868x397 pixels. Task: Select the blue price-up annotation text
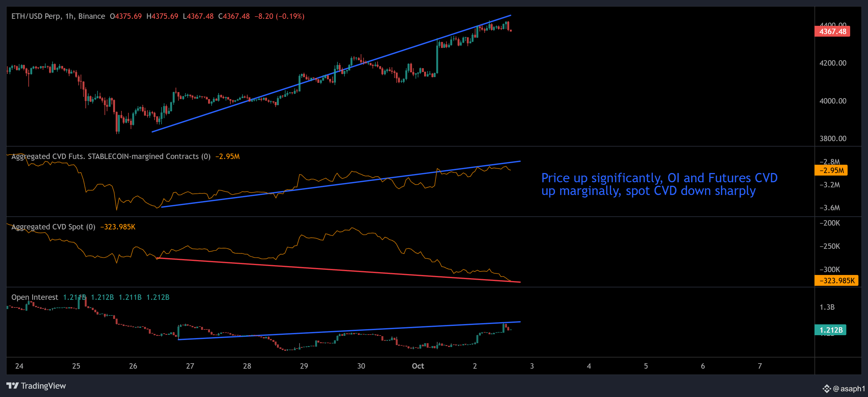click(x=659, y=184)
